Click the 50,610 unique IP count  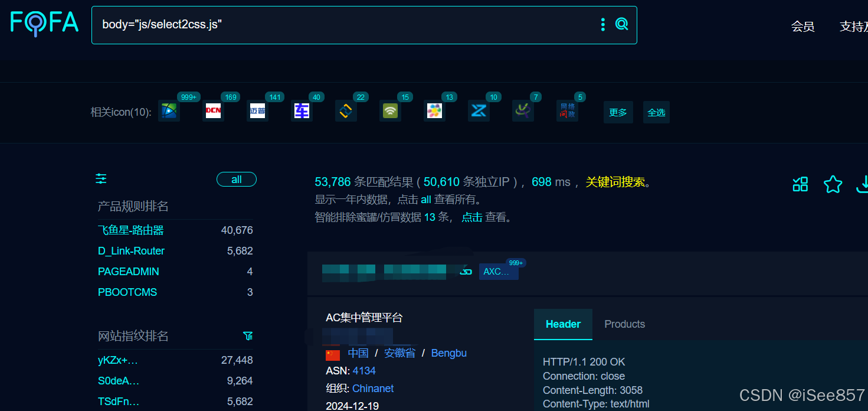pos(441,182)
